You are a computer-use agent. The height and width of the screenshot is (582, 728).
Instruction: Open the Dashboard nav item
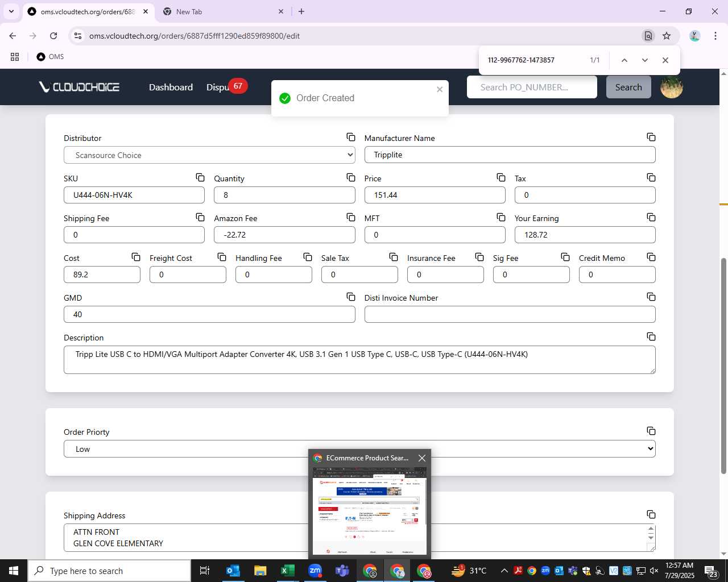click(171, 87)
